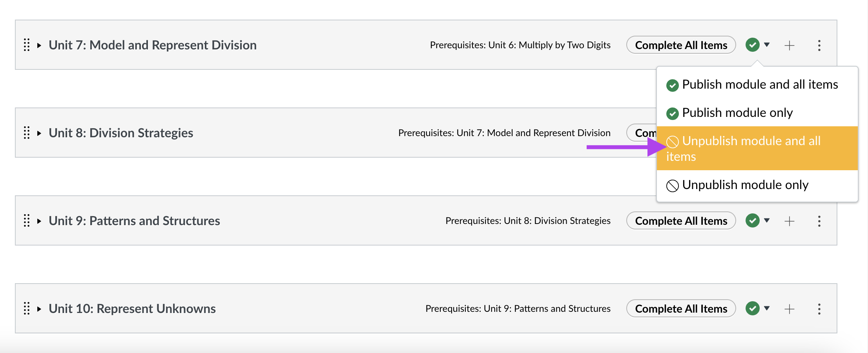Expand Unit 10 Represent Unknowns module
The height and width of the screenshot is (353, 868).
coord(39,309)
